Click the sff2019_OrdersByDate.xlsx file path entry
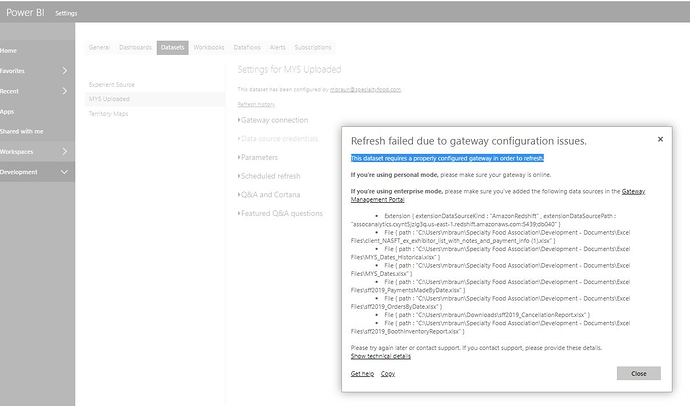Viewport: 690px width, 406px height. pyautogui.click(x=490, y=303)
